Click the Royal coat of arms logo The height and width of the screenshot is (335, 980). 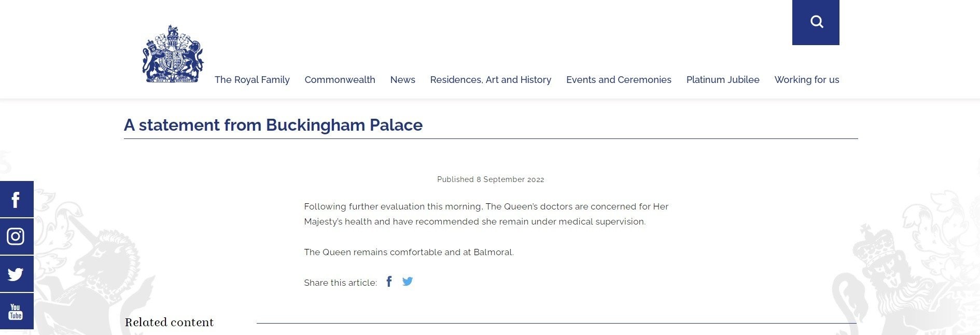[173, 54]
